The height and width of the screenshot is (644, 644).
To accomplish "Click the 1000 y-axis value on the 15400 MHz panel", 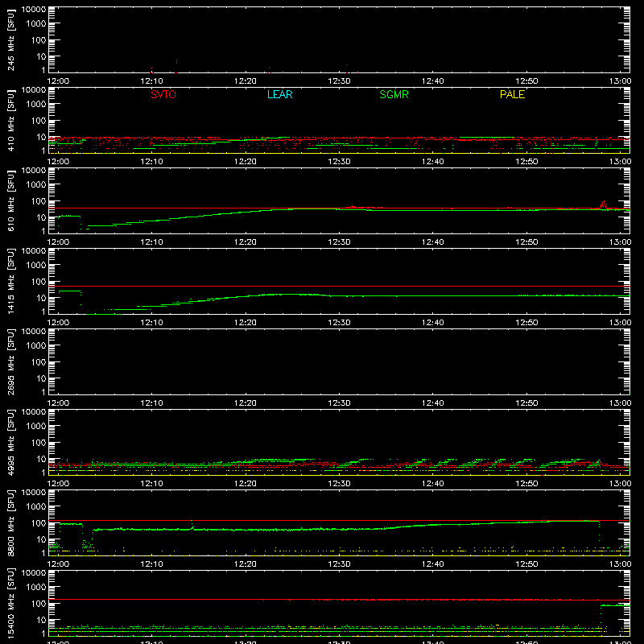I will click(36, 588).
